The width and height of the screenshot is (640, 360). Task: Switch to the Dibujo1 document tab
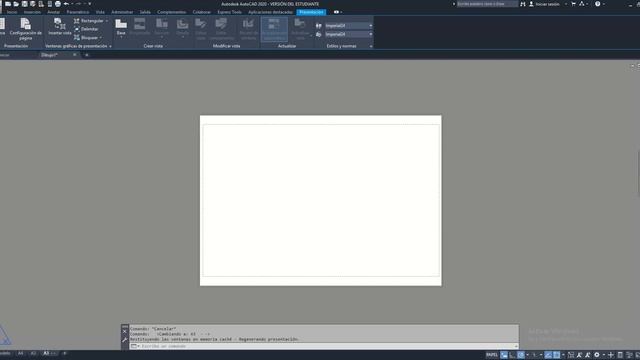coord(49,55)
